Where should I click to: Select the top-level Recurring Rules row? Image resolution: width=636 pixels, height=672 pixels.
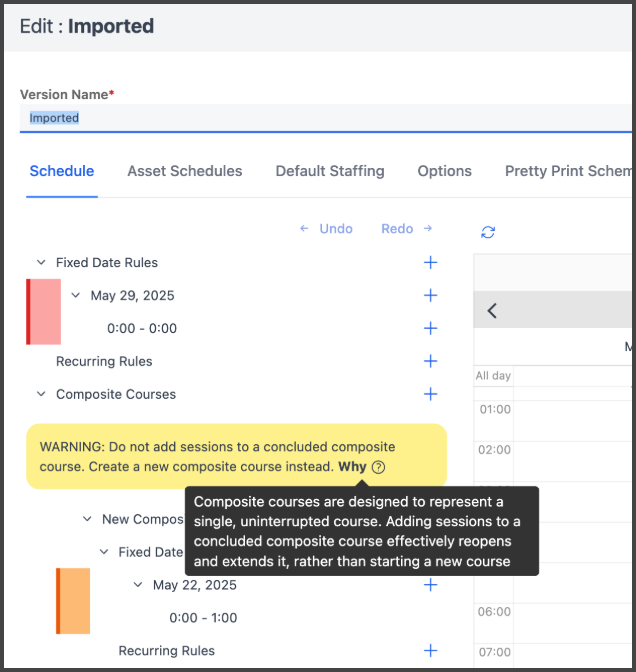(x=104, y=361)
